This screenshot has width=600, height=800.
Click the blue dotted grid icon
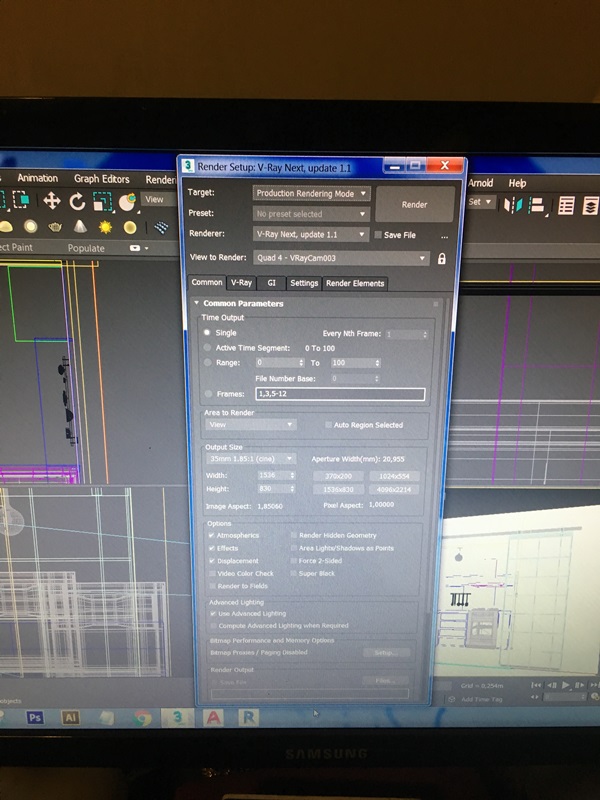[161, 228]
